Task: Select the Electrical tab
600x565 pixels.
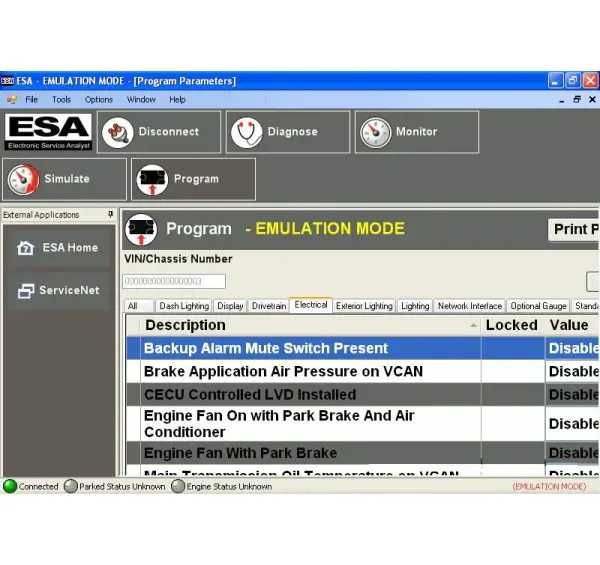Action: pos(311,305)
